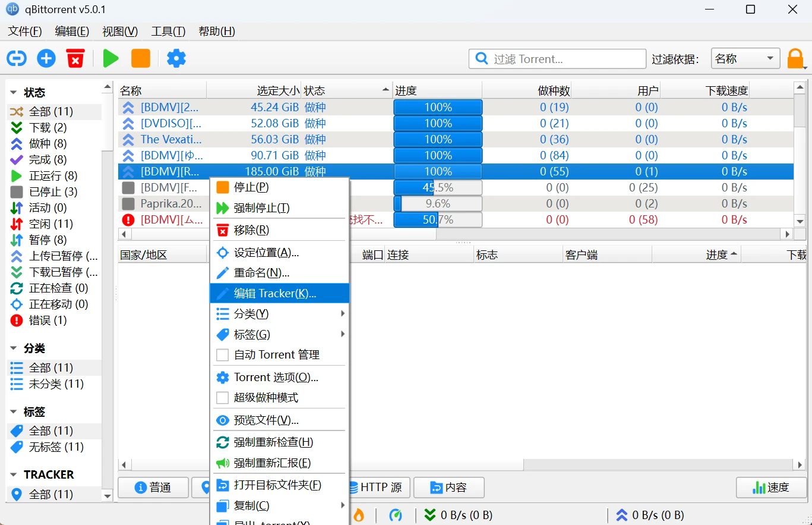Expand the 分类 submenu in context menu
The height and width of the screenshot is (525, 812).
click(x=280, y=313)
